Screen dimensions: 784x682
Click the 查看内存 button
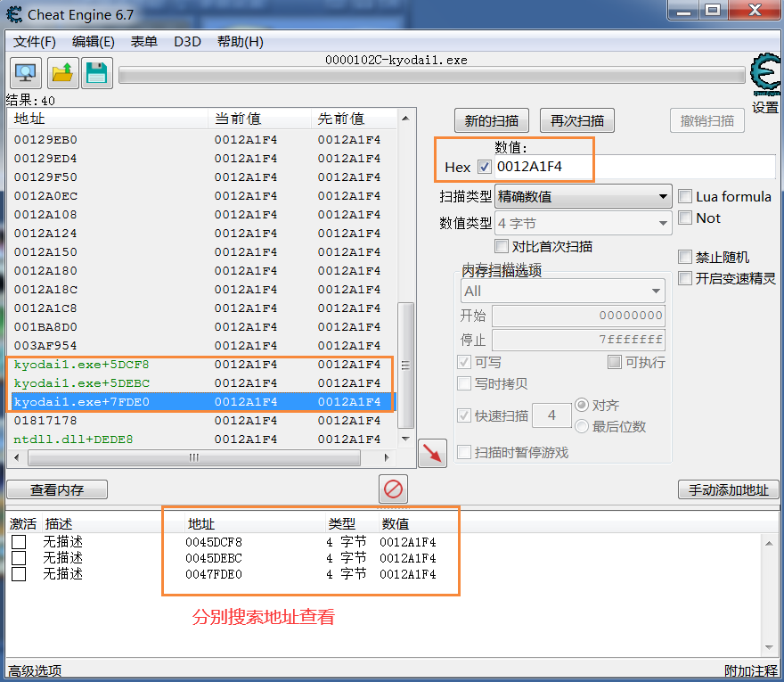(x=57, y=489)
